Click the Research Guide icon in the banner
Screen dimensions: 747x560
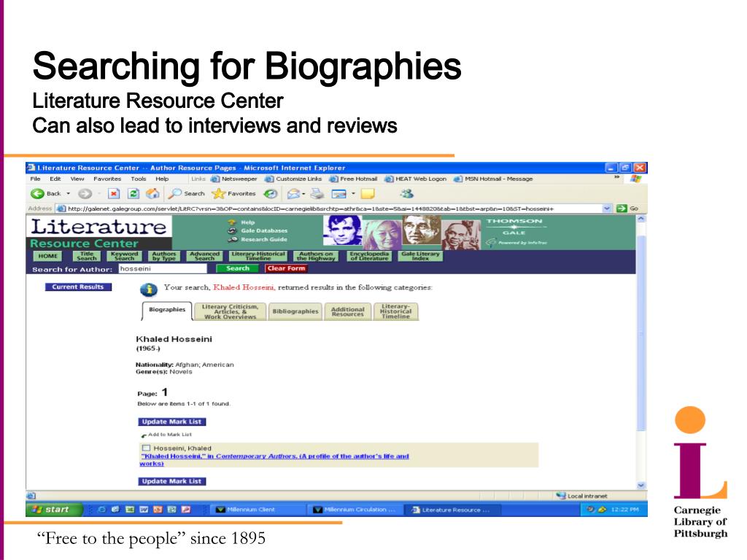(233, 239)
